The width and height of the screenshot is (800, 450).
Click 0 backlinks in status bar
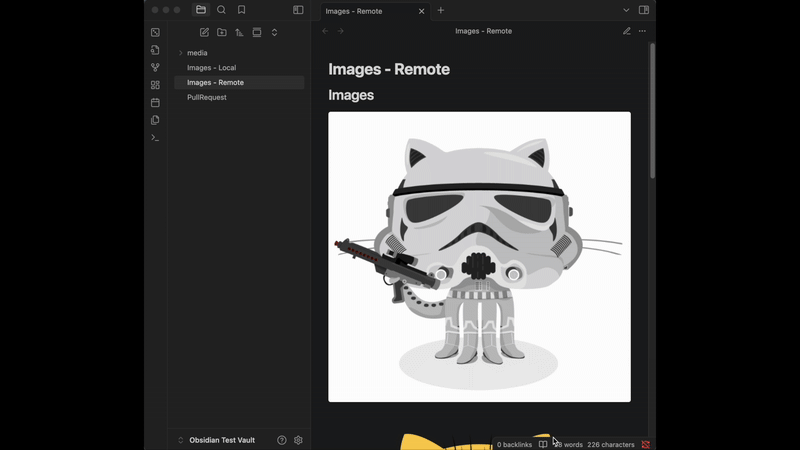514,444
